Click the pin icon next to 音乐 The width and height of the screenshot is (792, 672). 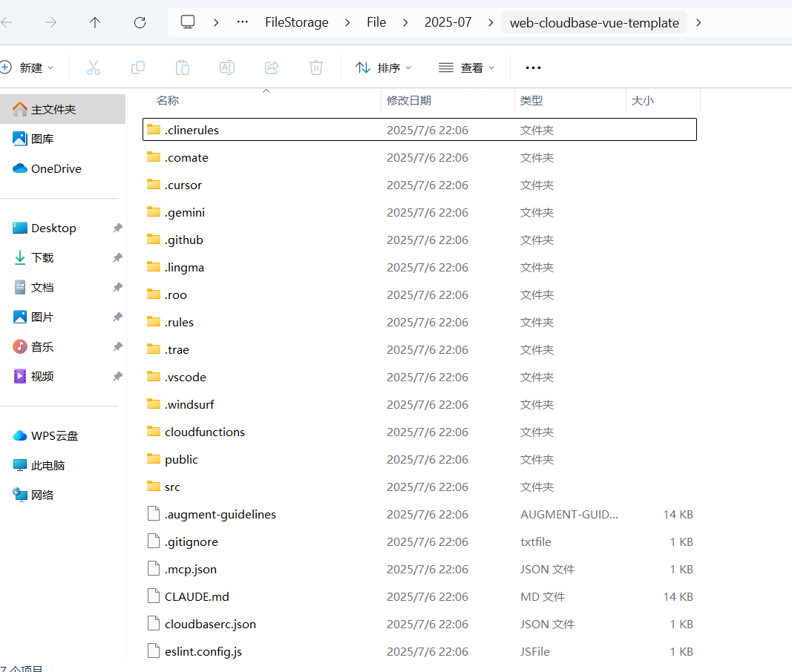[x=118, y=347]
